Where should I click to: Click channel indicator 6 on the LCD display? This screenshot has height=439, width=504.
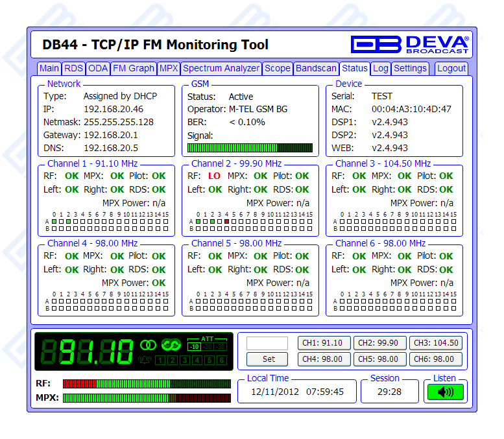point(221,361)
